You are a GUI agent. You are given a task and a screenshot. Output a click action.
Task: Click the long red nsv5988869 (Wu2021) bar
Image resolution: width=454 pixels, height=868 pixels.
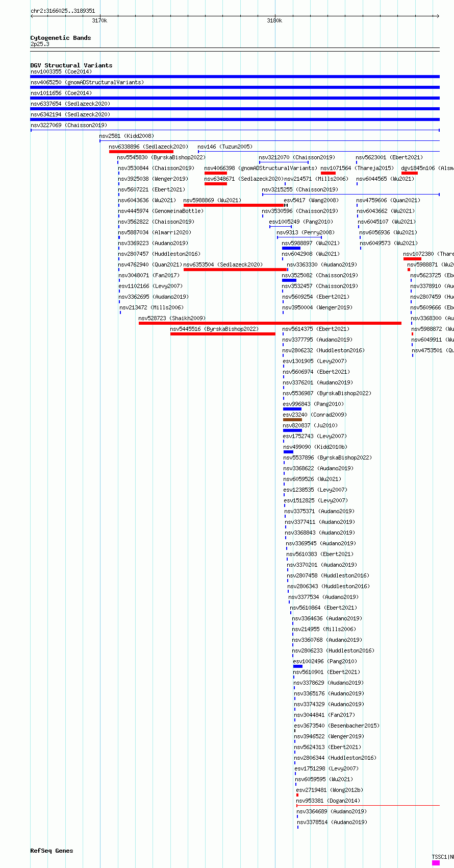(234, 205)
